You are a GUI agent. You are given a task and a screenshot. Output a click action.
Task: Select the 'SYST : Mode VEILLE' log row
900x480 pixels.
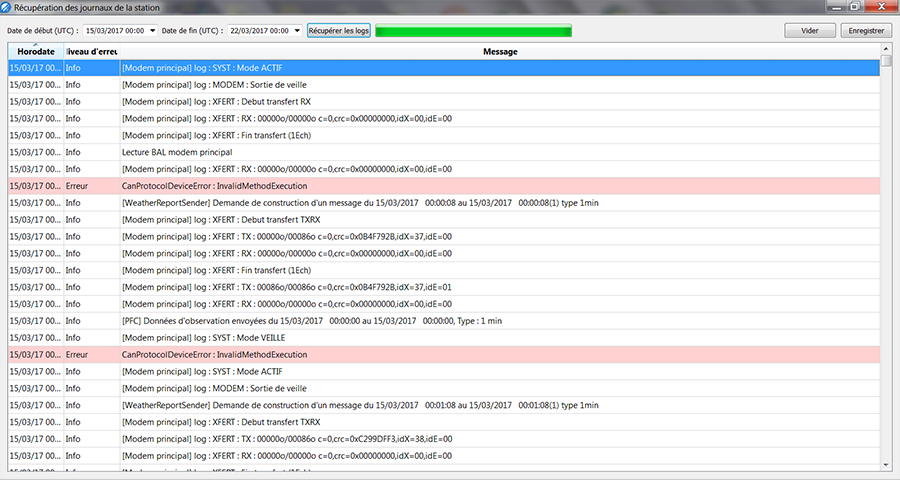[x=400, y=337]
